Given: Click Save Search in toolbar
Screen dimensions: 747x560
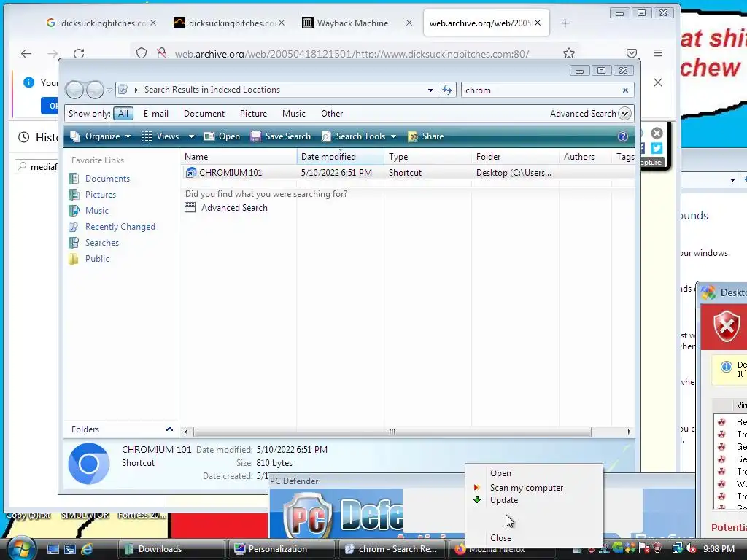Looking at the screenshot, I should (281, 136).
